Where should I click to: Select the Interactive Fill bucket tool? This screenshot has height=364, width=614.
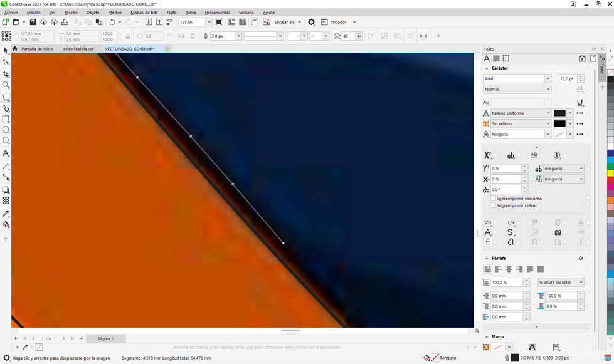6,225
